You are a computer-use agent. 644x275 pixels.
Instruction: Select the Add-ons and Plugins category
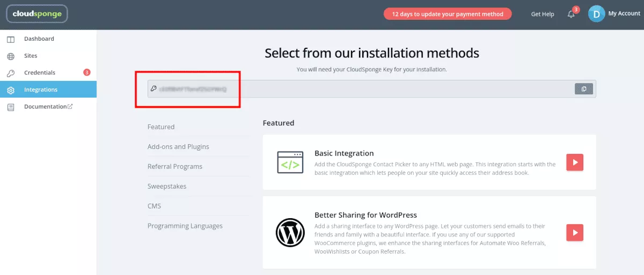(x=178, y=147)
